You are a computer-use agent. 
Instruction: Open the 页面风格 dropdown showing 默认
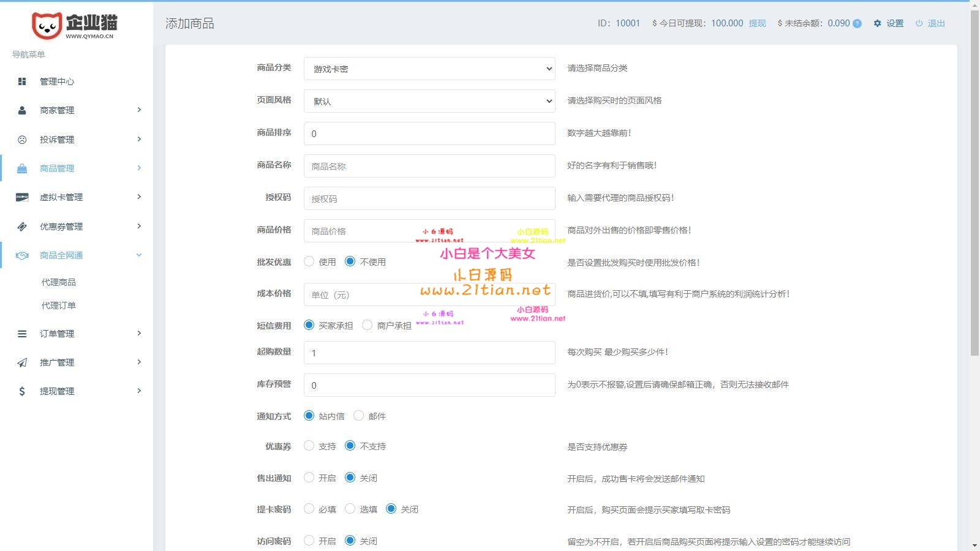coord(429,101)
